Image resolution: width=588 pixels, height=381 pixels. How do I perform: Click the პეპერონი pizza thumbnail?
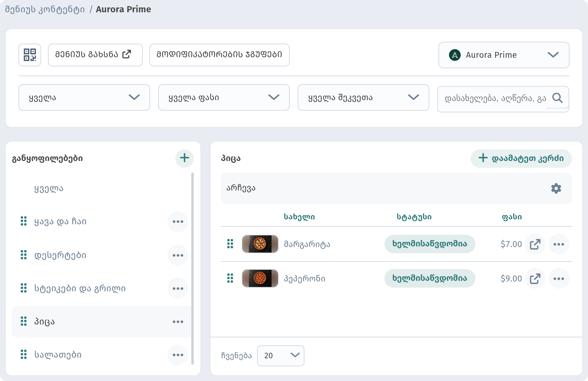click(260, 278)
